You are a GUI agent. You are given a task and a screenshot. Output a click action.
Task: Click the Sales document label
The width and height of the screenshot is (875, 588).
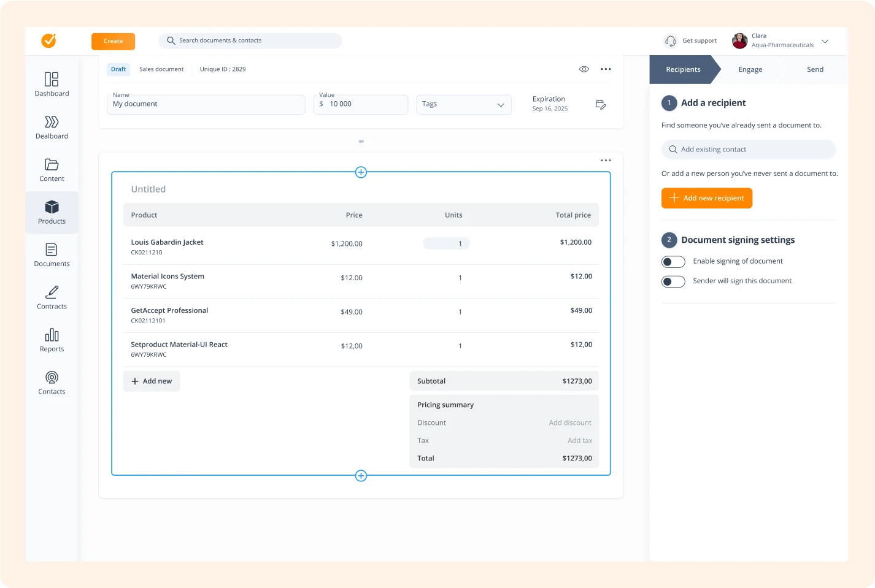[161, 69]
